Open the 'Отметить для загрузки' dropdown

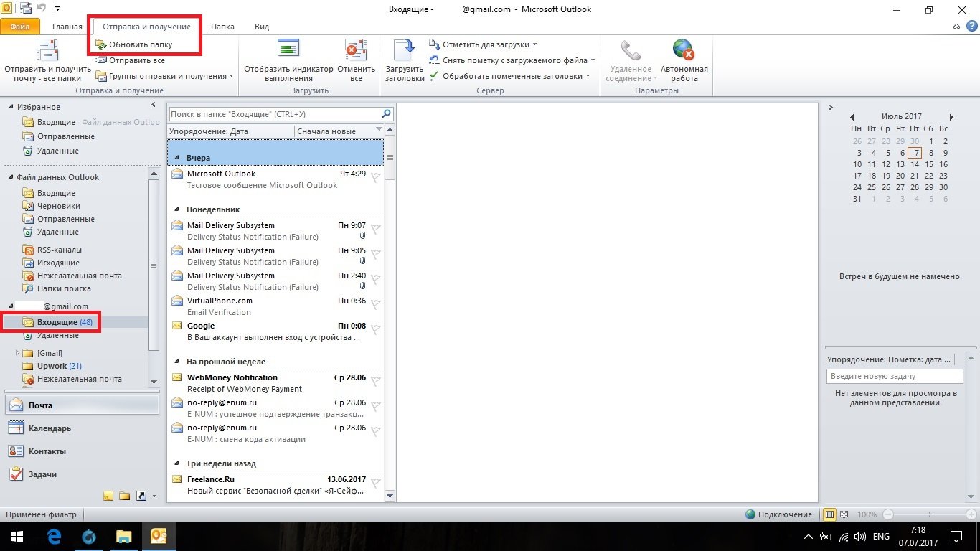[x=484, y=44]
